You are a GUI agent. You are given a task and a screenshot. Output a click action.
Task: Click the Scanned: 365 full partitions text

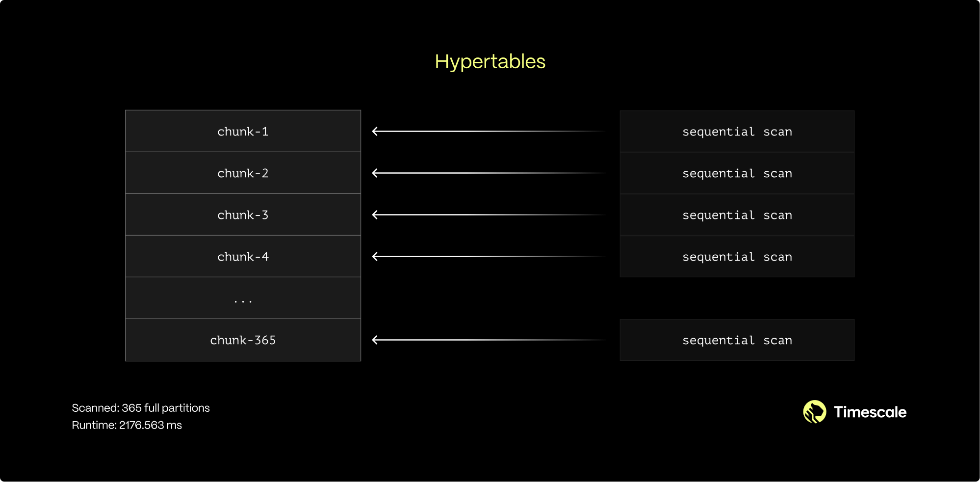coord(141,408)
